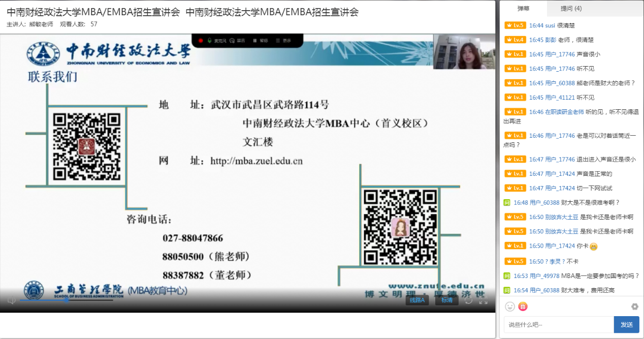Open the gift icon beside the emoji button

[x=523, y=306]
